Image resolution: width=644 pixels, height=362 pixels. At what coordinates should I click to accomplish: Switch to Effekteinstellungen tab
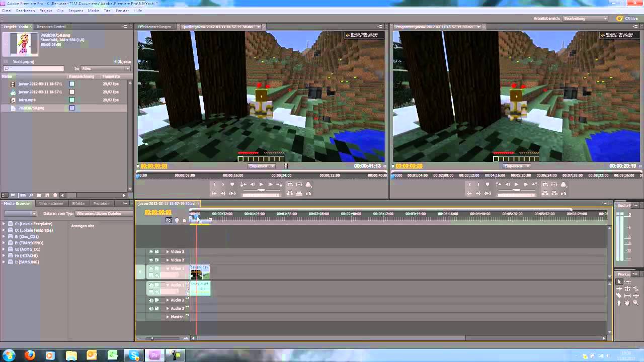click(155, 27)
